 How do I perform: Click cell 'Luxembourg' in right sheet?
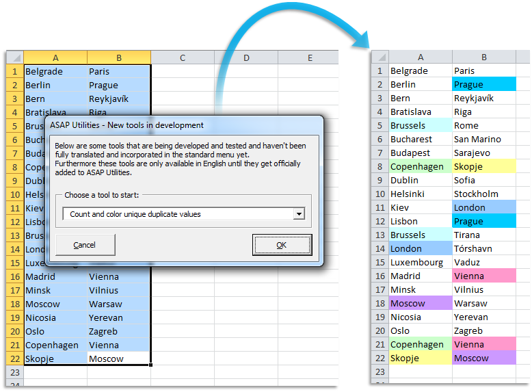(x=421, y=262)
